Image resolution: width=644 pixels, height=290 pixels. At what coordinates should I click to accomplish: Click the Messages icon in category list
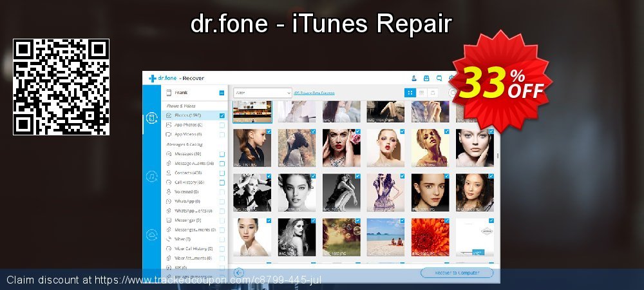[168, 154]
